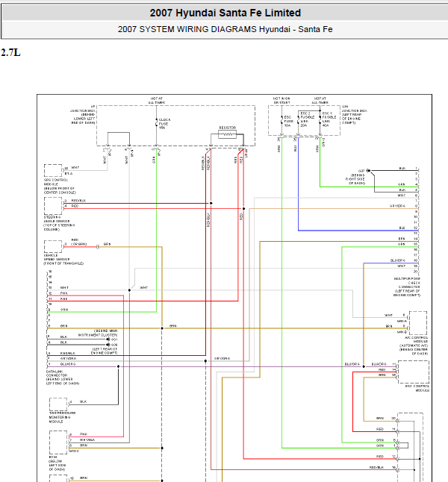Viewport: 448px width, 482px height.
Task: Click 'GRY/ORG' at check connector pin 8
Action: 397,206
